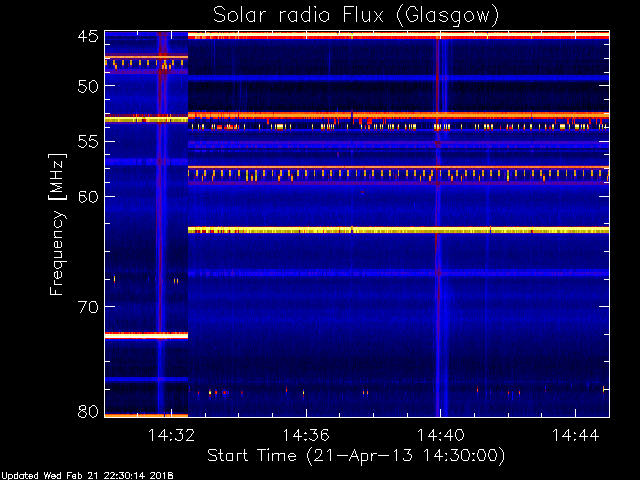Click the 14:44 time axis label
Screen dimensions: 640x480
coord(576,435)
